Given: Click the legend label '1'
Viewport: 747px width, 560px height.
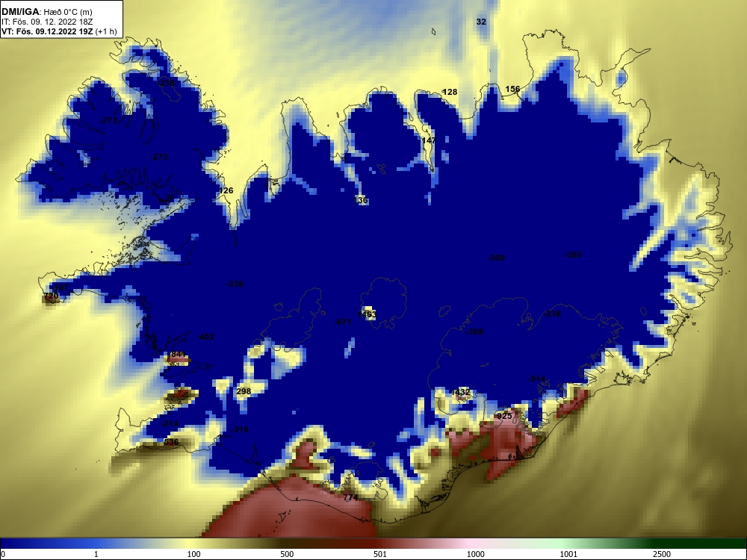Looking at the screenshot, I should tap(96, 554).
